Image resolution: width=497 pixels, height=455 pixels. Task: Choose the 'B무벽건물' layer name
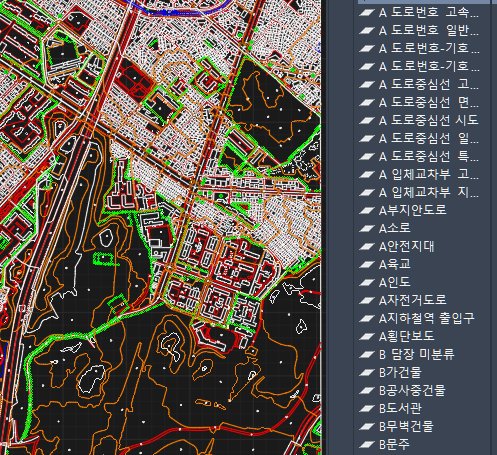406,427
